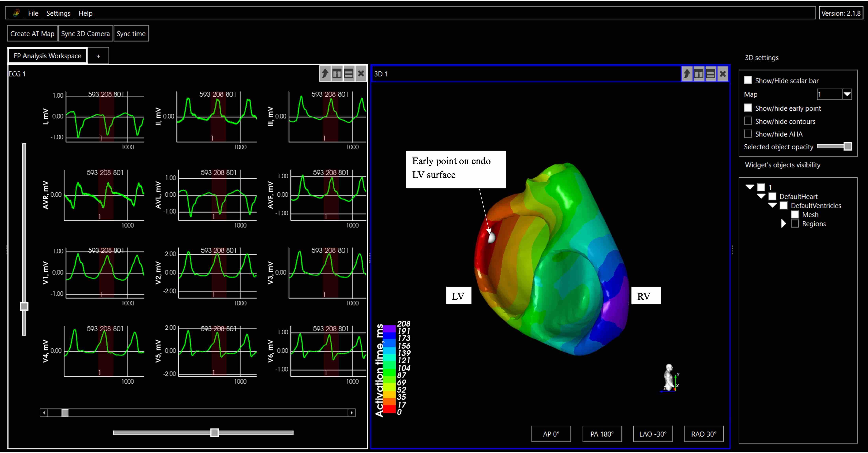Expand the Regions tree node

[x=783, y=224]
